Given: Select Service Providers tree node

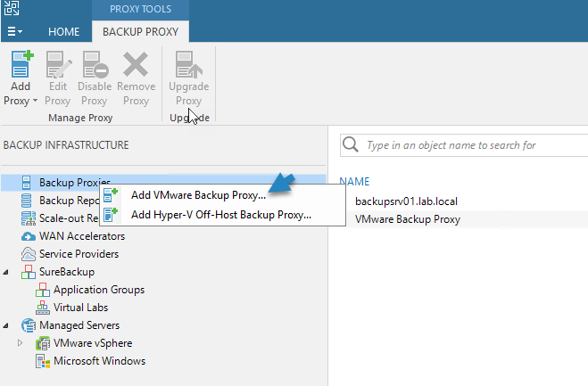Looking at the screenshot, I should pyautogui.click(x=79, y=254).
